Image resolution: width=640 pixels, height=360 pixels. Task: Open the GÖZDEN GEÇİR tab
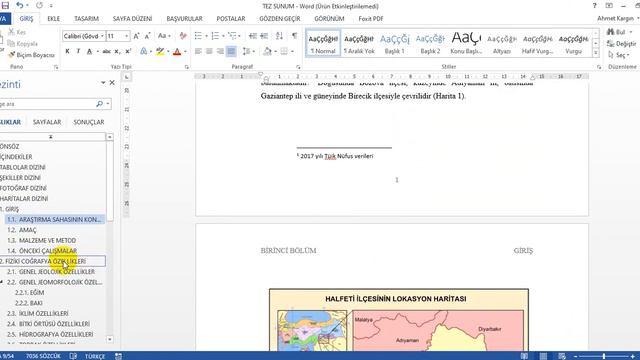point(280,19)
